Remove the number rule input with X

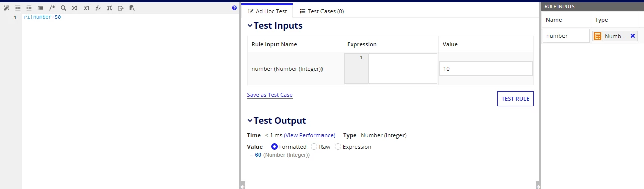point(633,36)
